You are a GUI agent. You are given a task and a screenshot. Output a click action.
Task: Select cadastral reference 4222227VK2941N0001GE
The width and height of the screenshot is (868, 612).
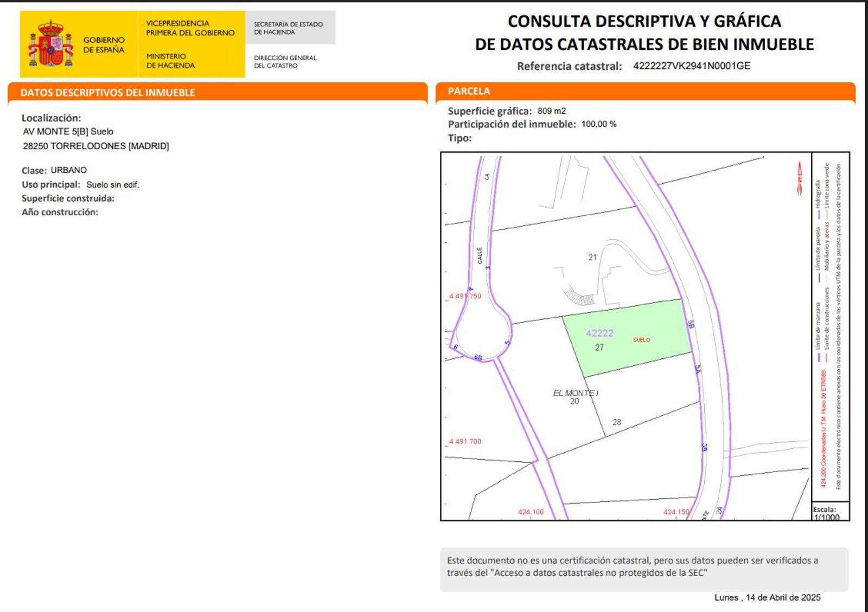coord(692,66)
